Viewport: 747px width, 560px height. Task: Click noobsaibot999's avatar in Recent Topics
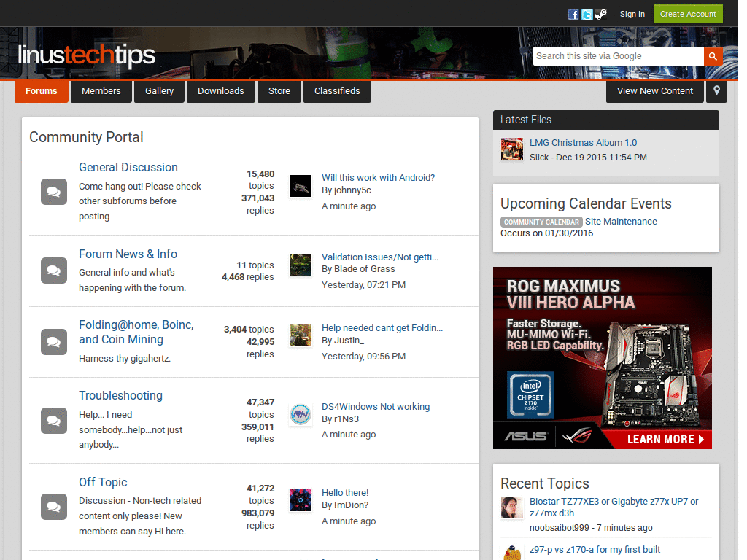pos(512,507)
